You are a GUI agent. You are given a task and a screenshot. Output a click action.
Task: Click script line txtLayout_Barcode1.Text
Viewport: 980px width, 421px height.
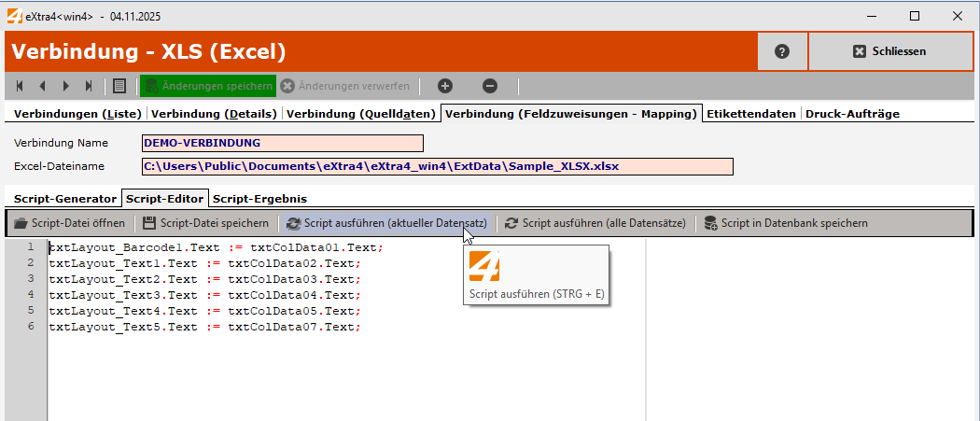click(x=216, y=247)
